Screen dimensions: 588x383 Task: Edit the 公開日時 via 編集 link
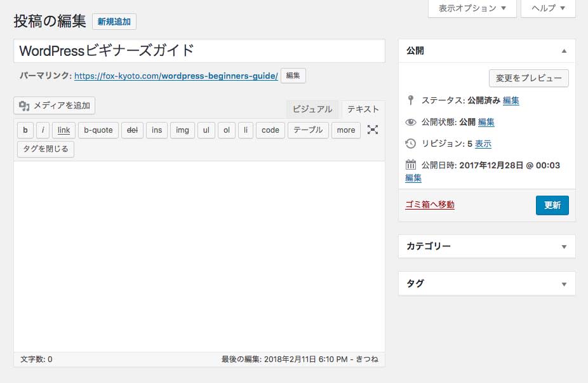[x=413, y=178]
